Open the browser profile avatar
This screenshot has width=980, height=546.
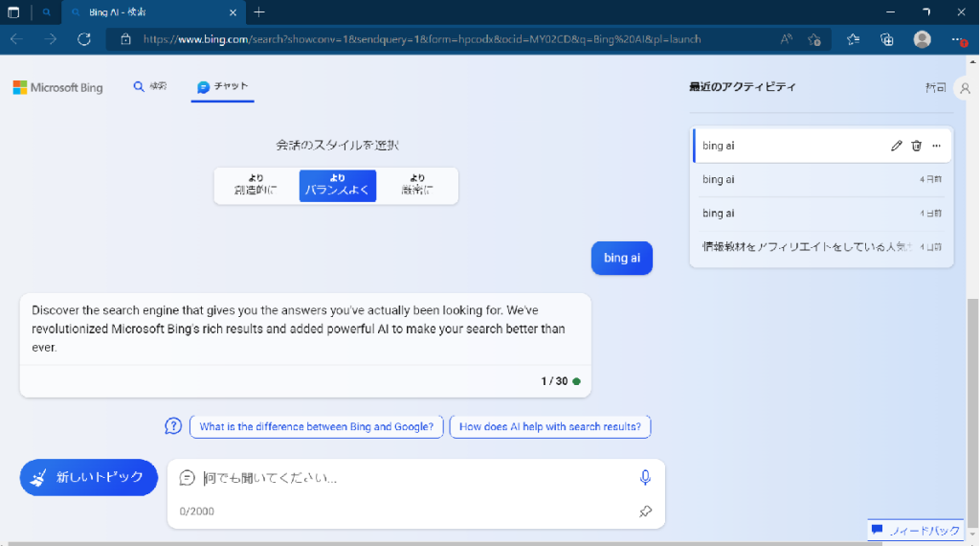tap(922, 39)
